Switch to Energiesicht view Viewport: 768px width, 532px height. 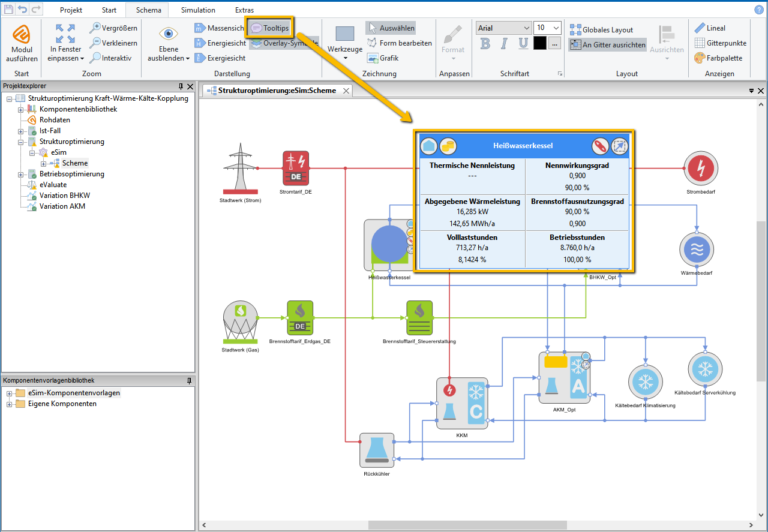point(220,43)
